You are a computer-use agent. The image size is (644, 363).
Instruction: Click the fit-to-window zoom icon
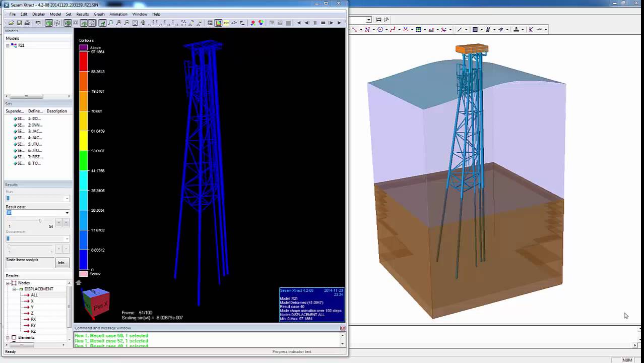[135, 23]
